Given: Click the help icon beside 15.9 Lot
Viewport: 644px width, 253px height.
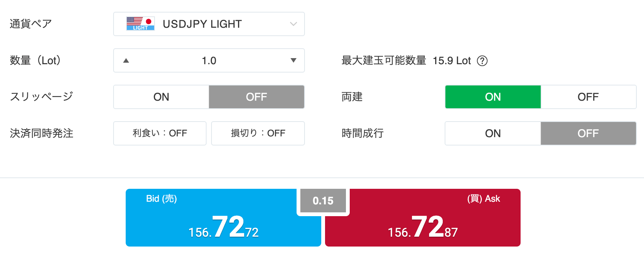Looking at the screenshot, I should [482, 61].
